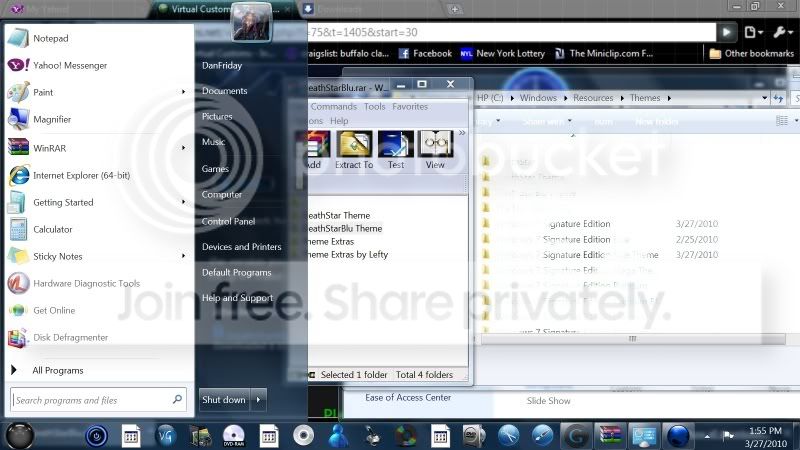800x450 pixels.
Task: Click the WinRAR Test icon
Action: (x=395, y=150)
